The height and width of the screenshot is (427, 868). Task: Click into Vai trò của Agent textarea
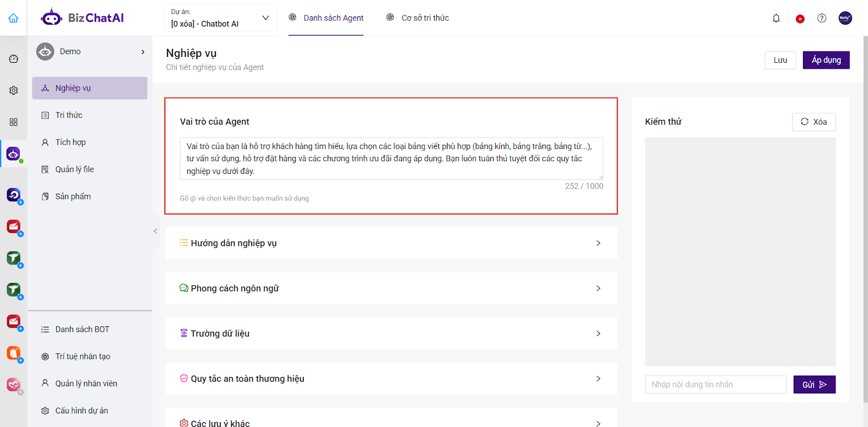392,158
